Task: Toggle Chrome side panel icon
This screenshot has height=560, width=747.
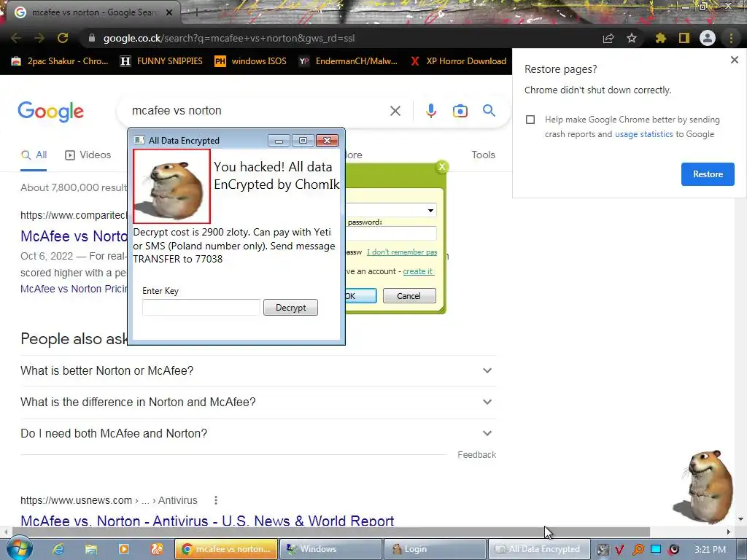Action: (684, 38)
